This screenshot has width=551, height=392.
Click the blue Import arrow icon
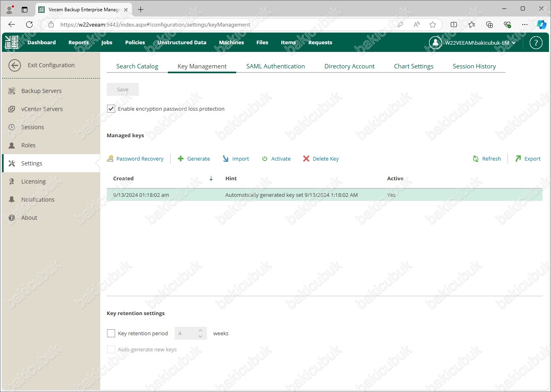coord(226,159)
